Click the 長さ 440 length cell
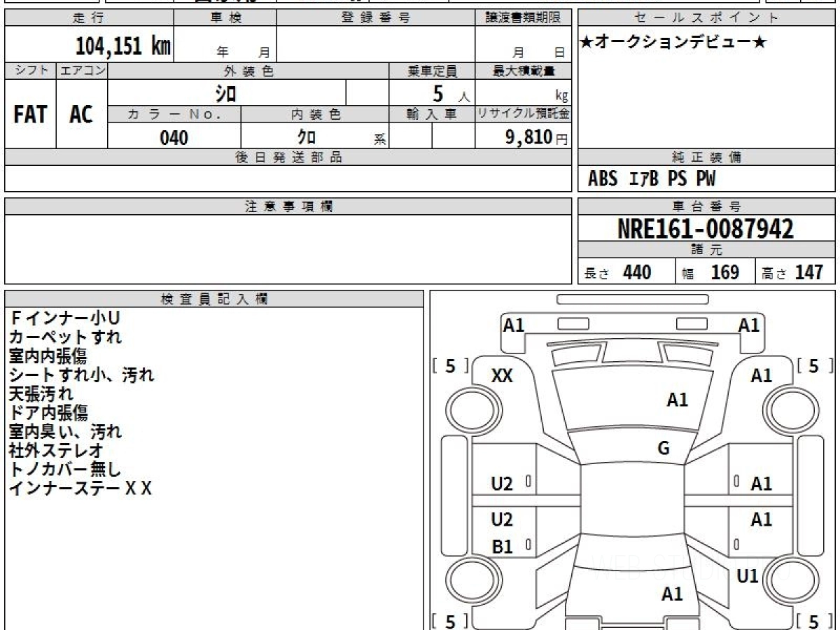 (x=626, y=272)
